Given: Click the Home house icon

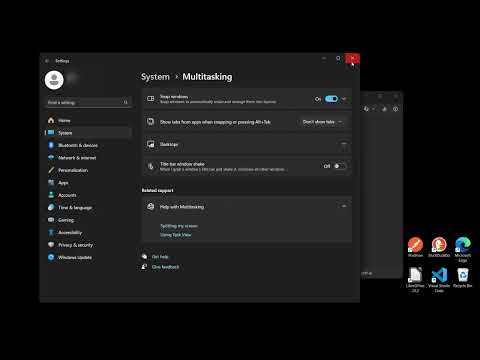Looking at the screenshot, I should [51, 120].
